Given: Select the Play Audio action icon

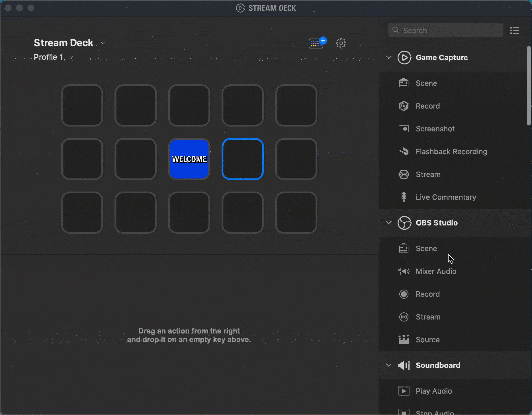Looking at the screenshot, I should pos(404,391).
